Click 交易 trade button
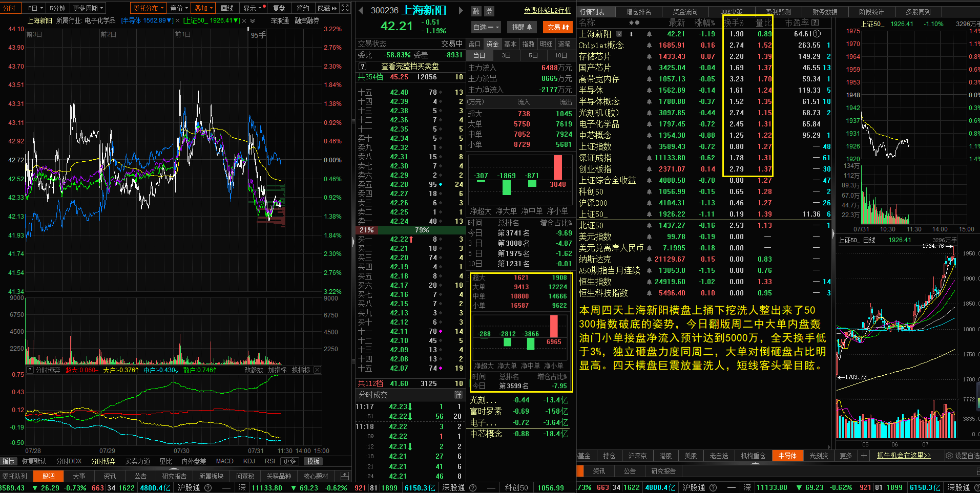Viewport: 980px width, 493px height. click(x=558, y=27)
